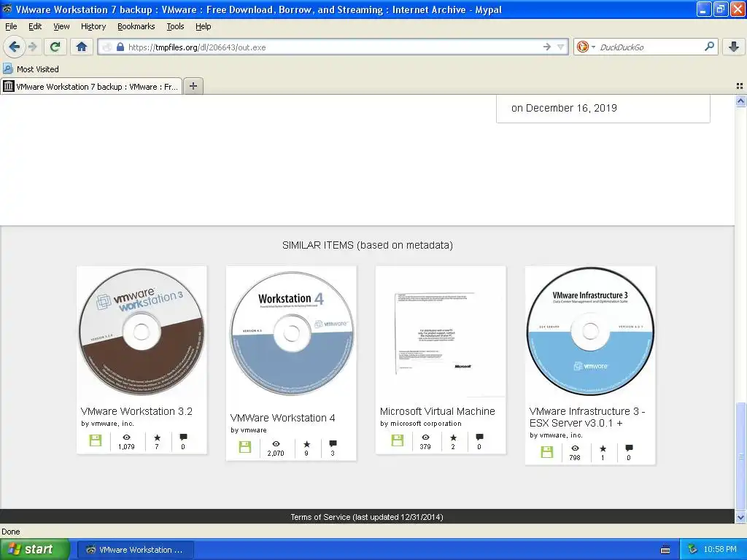Screen dimensions: 747x560
Task: Open the VMWare Workstation 4 title link
Action: [x=282, y=418]
